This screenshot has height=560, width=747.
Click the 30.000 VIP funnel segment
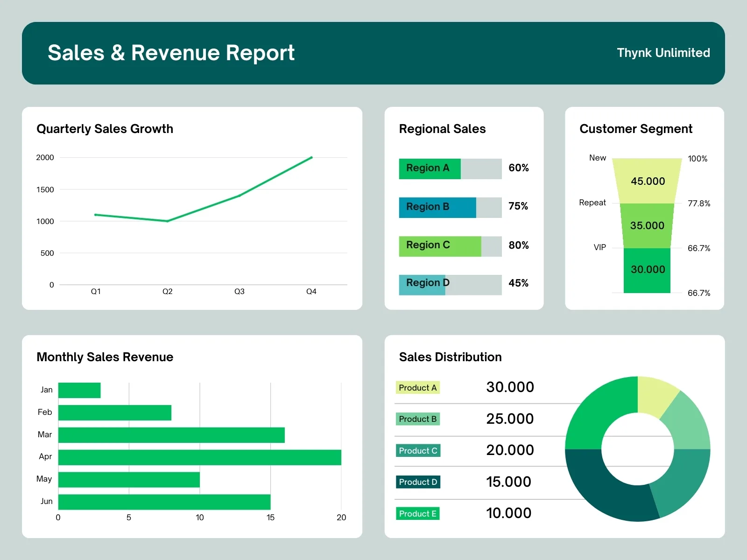(x=647, y=271)
